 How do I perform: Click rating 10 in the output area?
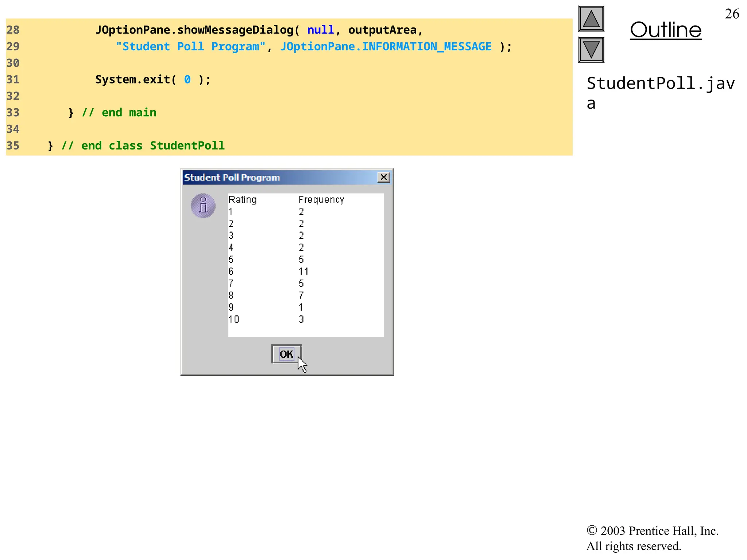(234, 319)
